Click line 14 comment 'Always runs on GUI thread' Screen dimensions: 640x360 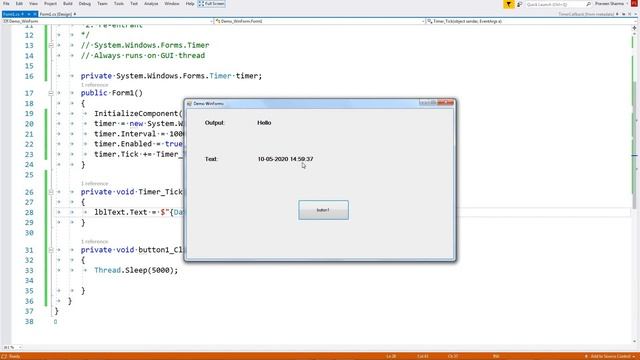click(x=143, y=56)
